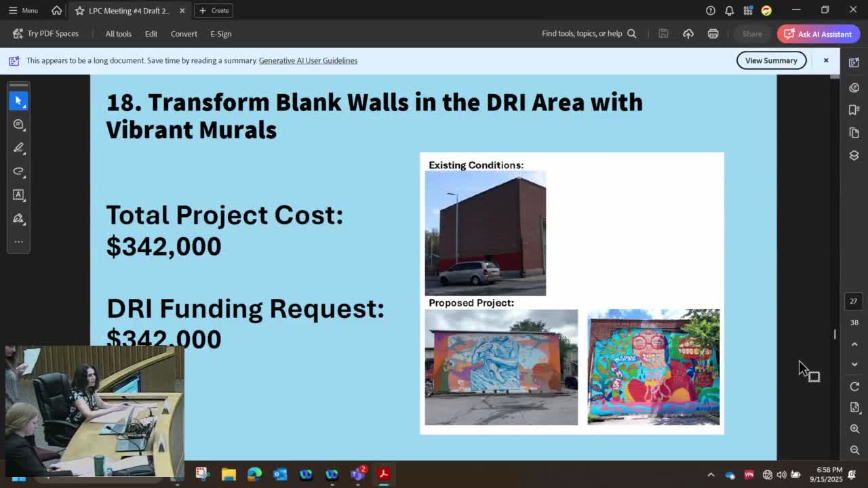Switch to LPC Meeting #4 Draft tab

[129, 11]
